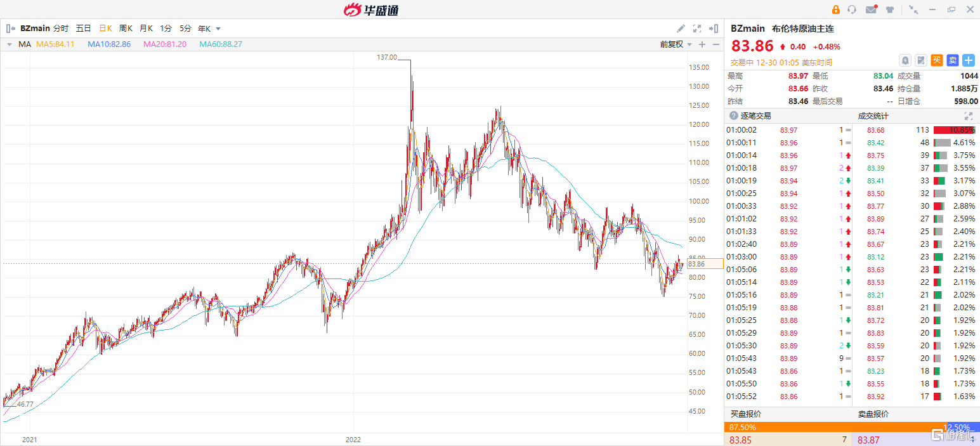Click the orange 买 buy button
This screenshot has width=980, height=446.
(x=937, y=60)
